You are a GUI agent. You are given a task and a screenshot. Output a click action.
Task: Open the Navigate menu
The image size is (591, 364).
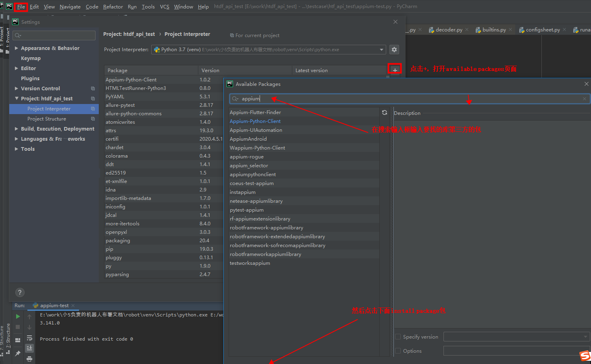(70, 7)
